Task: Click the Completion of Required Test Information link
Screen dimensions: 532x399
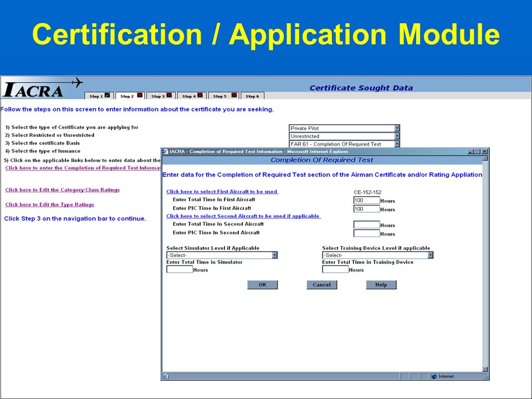Action: [x=83, y=168]
